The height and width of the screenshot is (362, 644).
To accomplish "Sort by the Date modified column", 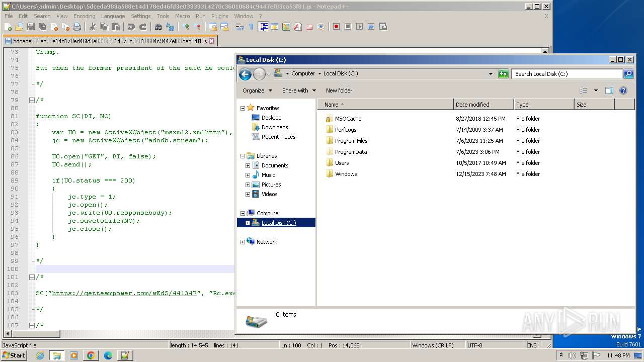I will (x=484, y=105).
